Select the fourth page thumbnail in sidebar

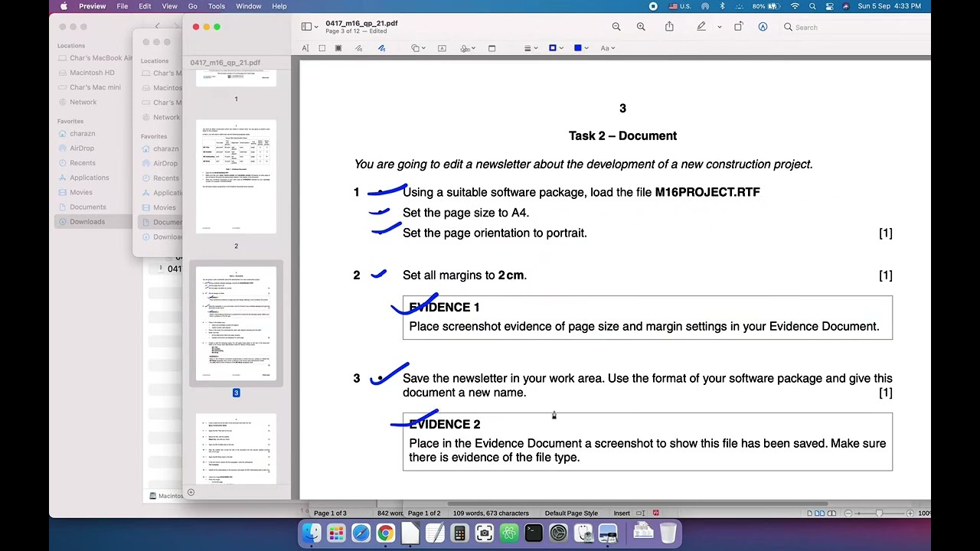pyautogui.click(x=236, y=448)
